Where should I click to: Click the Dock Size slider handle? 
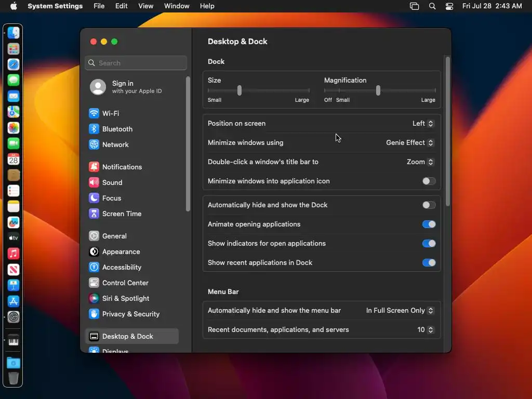coord(240,90)
